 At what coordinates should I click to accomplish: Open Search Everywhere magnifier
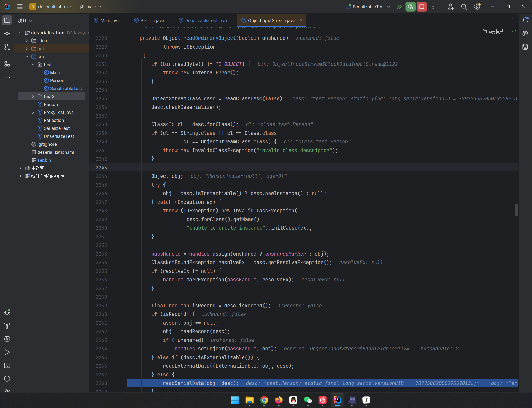(464, 7)
